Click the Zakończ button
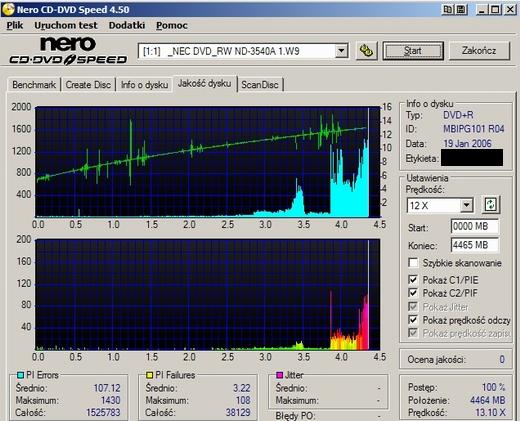Image resolution: width=520 pixels, height=421 pixels. click(x=479, y=51)
